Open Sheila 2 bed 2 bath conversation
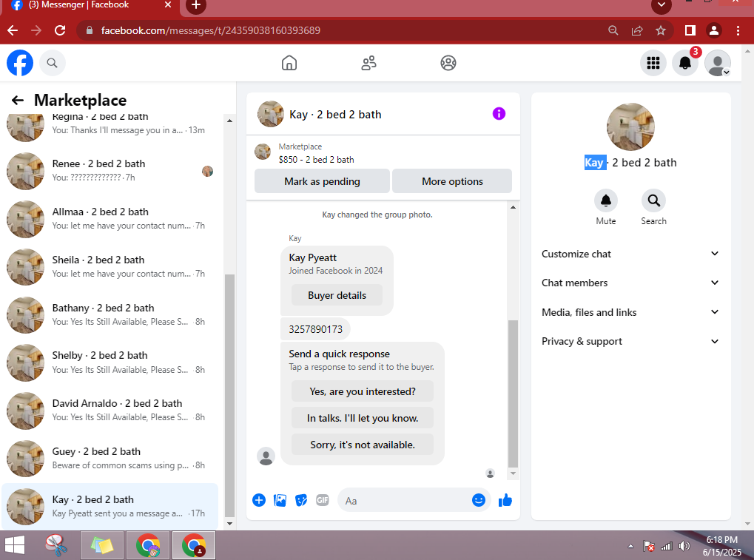Image resolution: width=754 pixels, height=560 pixels. pos(110,267)
